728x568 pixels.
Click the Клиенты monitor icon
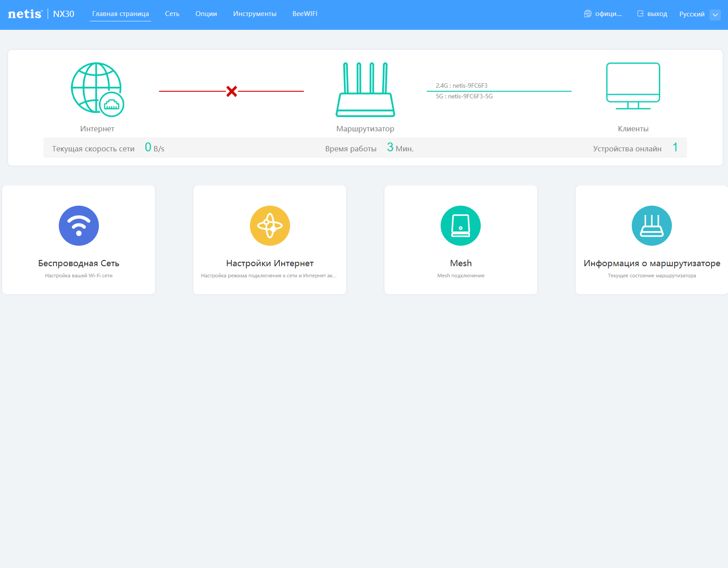click(x=633, y=86)
